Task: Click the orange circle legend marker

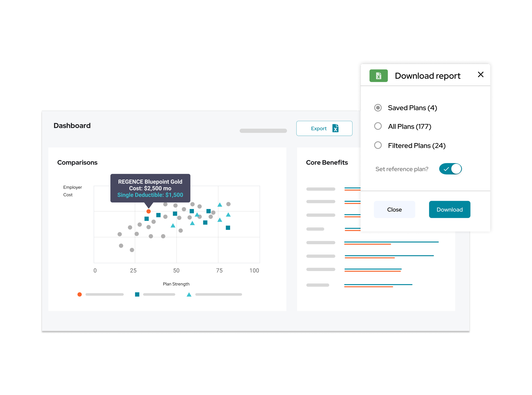Action: coord(80,295)
